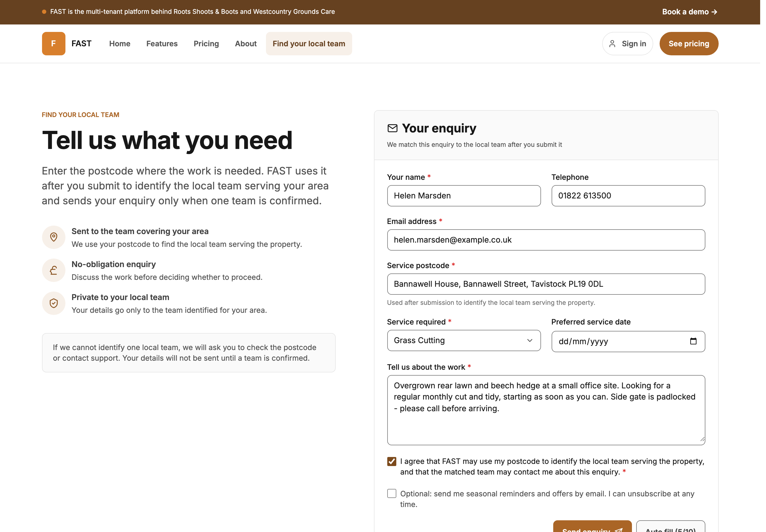Open the calendar picker icon in date field
This screenshot has width=766, height=532.
pyautogui.click(x=693, y=341)
